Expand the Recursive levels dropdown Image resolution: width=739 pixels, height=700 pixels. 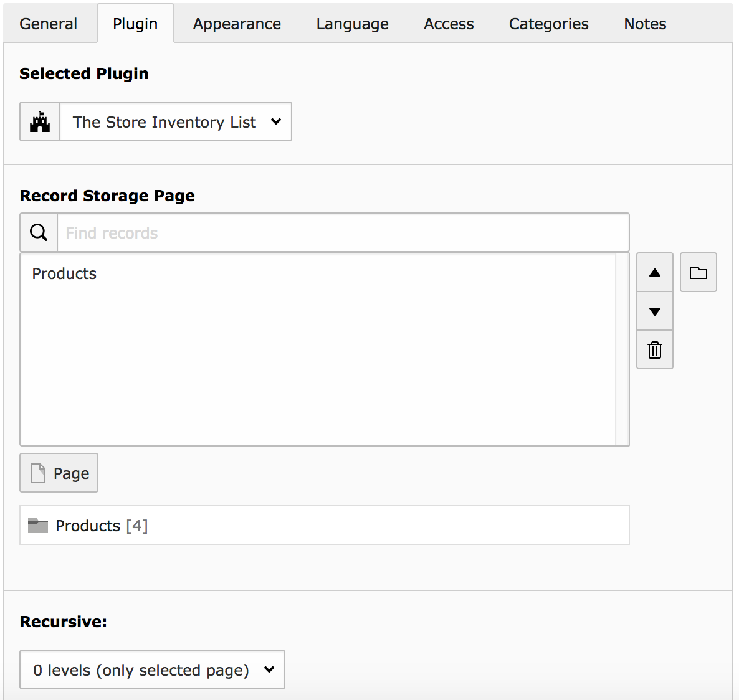click(x=152, y=670)
